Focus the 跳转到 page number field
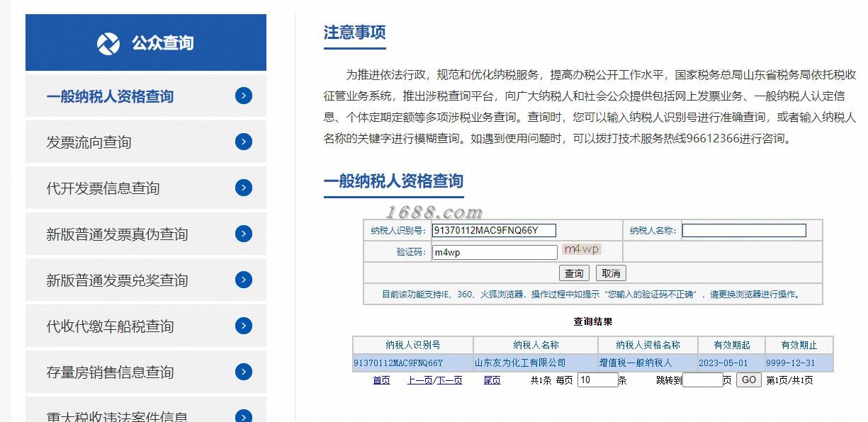 pos(703,380)
